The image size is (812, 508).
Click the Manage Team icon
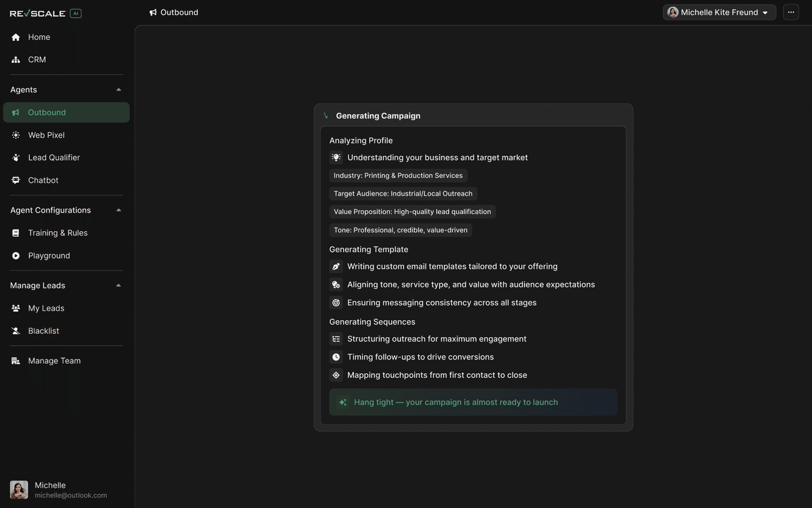pyautogui.click(x=14, y=360)
